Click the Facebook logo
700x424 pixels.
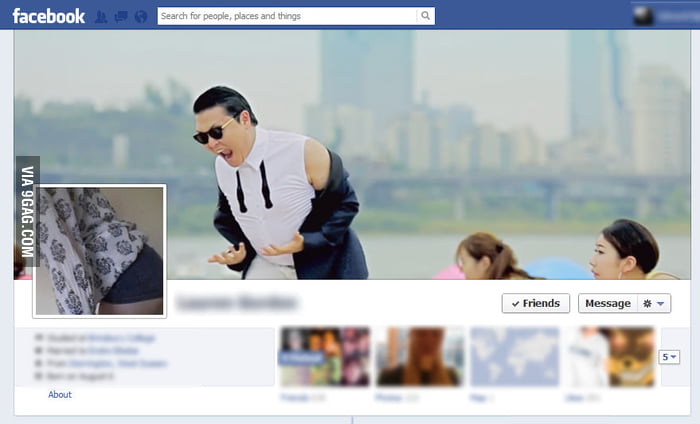[49, 16]
